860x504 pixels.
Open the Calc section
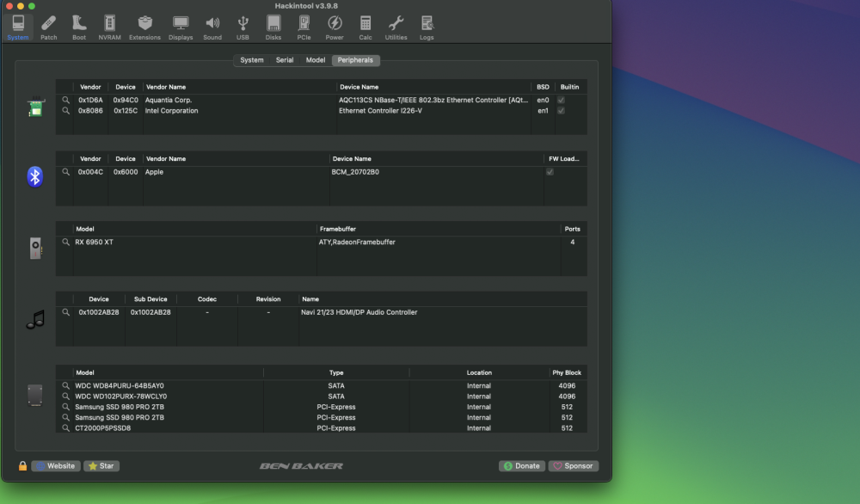pos(365,28)
